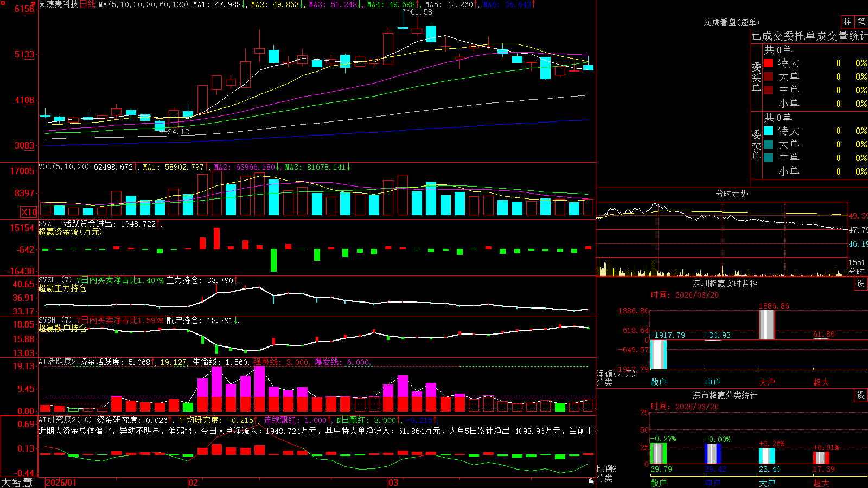Click the 超赢资金流(万元) label
The height and width of the screenshot is (488, 868).
(70, 232)
